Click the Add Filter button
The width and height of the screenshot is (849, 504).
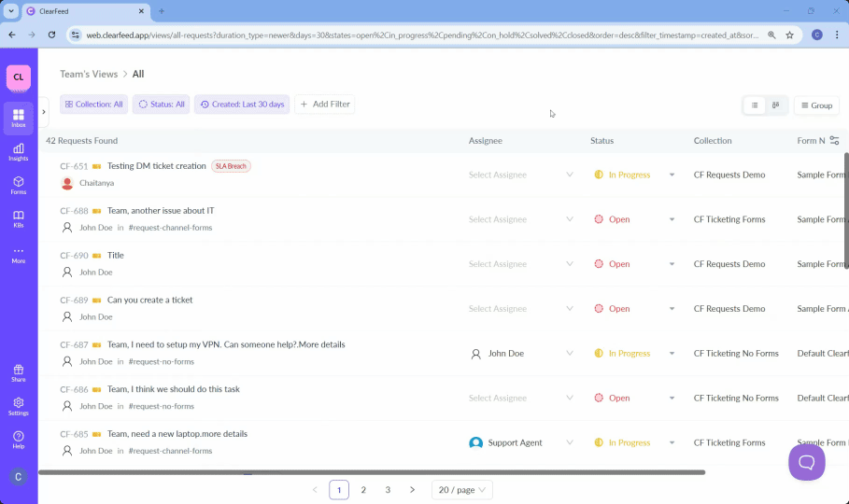[324, 105]
